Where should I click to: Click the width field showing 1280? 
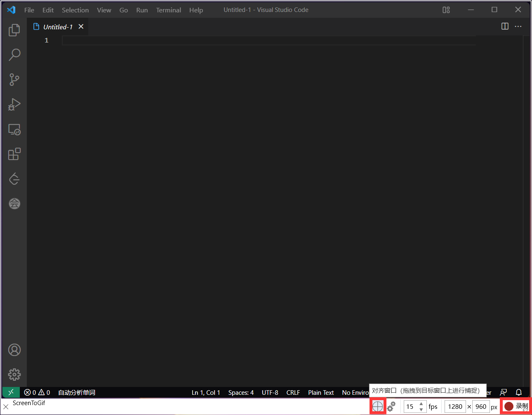(x=455, y=406)
